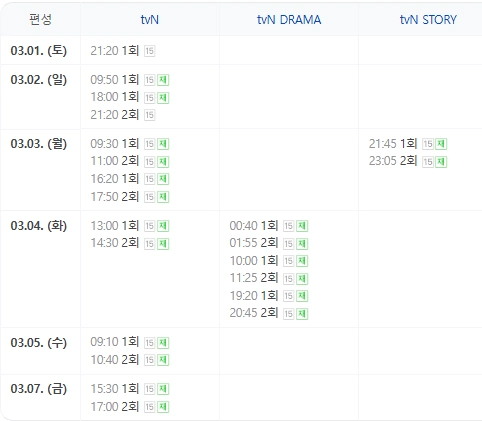Screen dimensions: 482x421
Task: Click the 15 age badge next to 03.02 21:20 2회
Action: coord(150,115)
